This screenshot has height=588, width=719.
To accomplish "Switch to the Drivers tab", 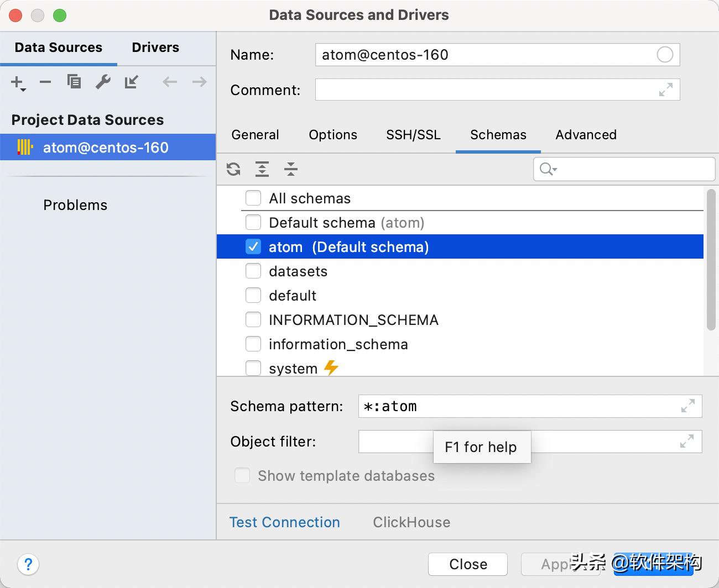I will tap(155, 48).
